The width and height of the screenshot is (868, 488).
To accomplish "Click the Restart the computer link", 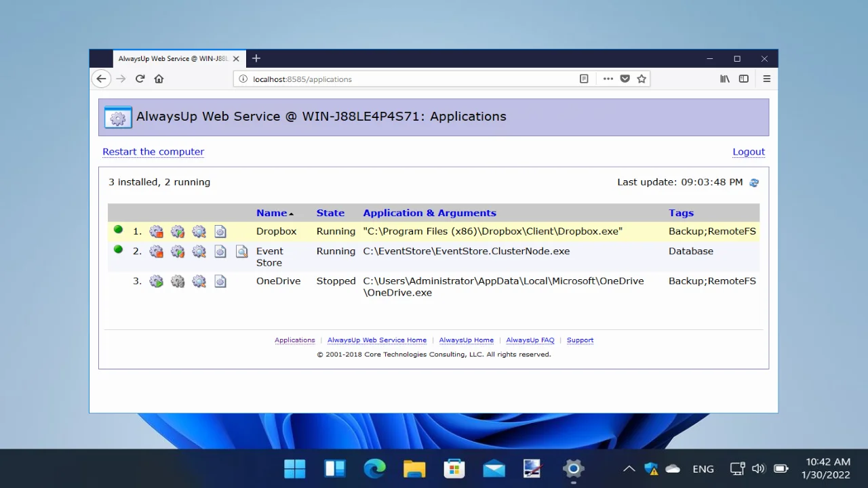I will click(x=153, y=152).
